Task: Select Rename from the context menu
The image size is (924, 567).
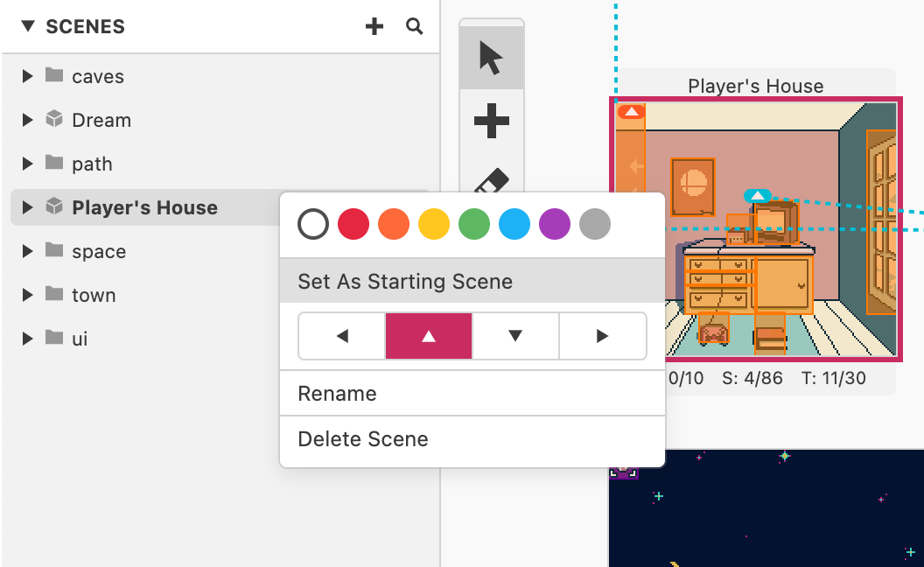Action: 338,394
